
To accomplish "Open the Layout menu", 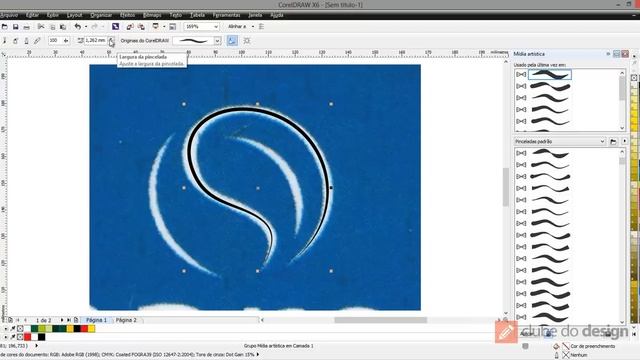I will [74, 15].
